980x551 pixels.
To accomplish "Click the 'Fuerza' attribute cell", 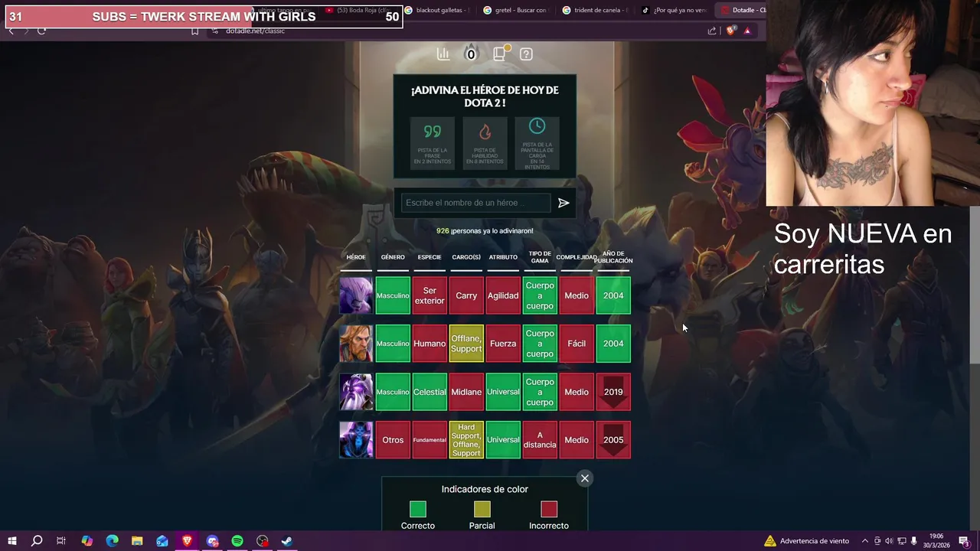I will tap(503, 344).
